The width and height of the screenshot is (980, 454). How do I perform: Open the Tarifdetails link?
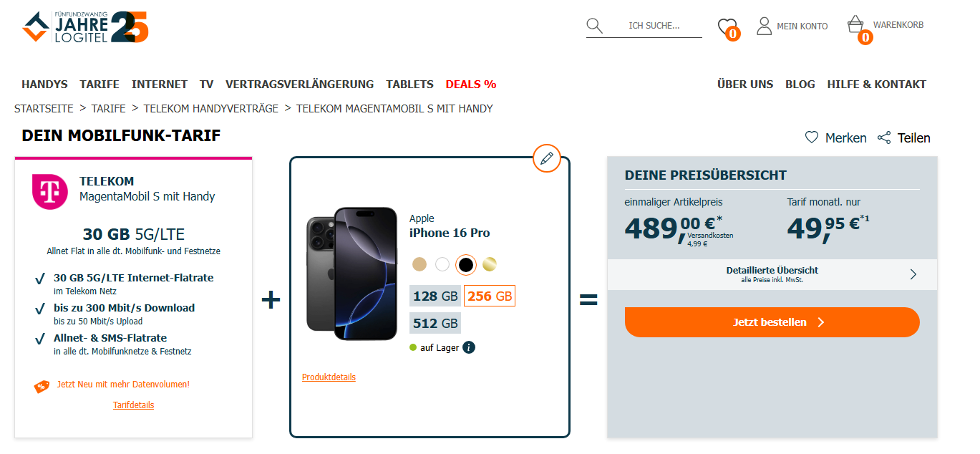coord(133,405)
